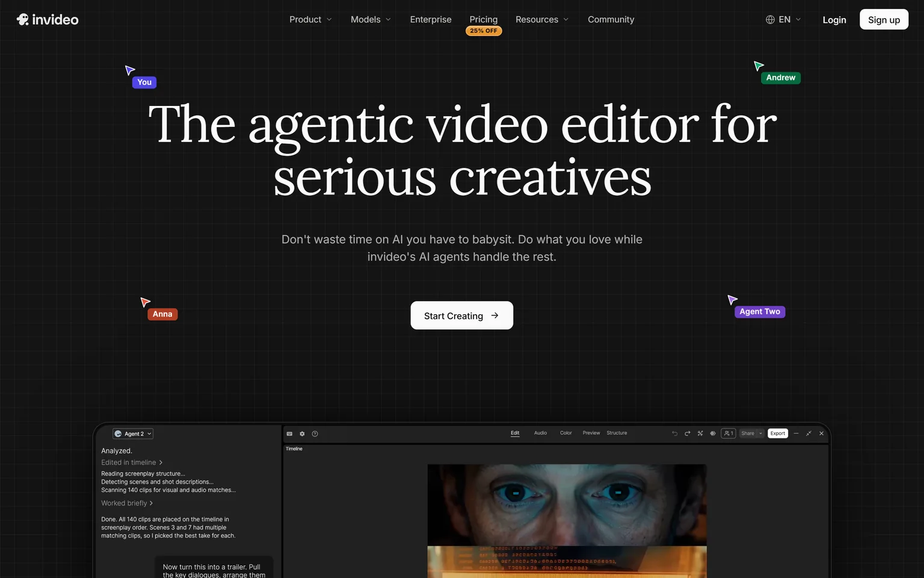Viewport: 924px width, 578px height.
Task: Click the Login link
Action: pyautogui.click(x=834, y=20)
